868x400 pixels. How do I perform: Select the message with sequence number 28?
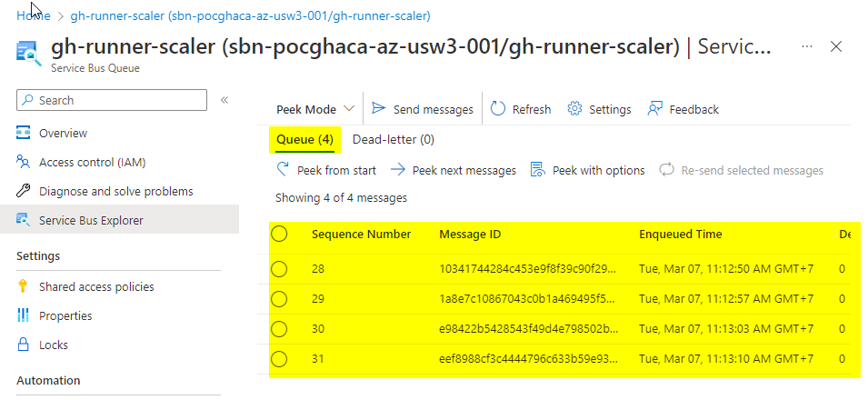pos(280,269)
